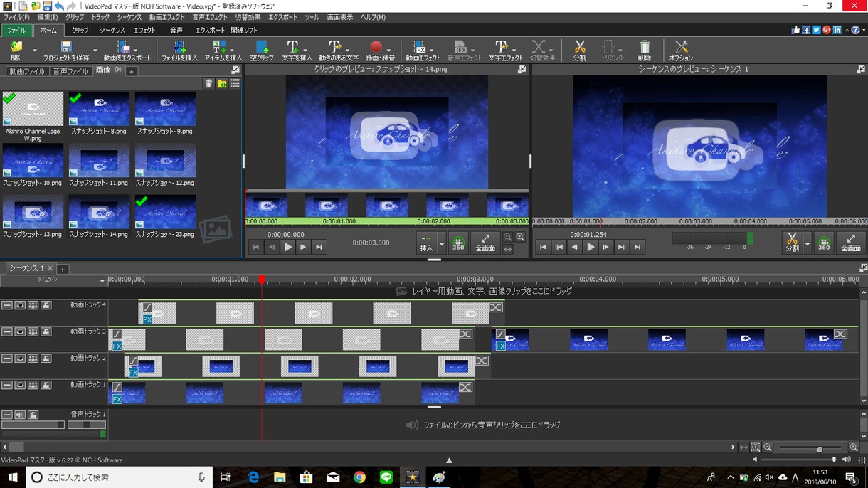The width and height of the screenshot is (868, 488).
Task: Switch to the 音声ファイル bin tab
Action: click(x=70, y=71)
